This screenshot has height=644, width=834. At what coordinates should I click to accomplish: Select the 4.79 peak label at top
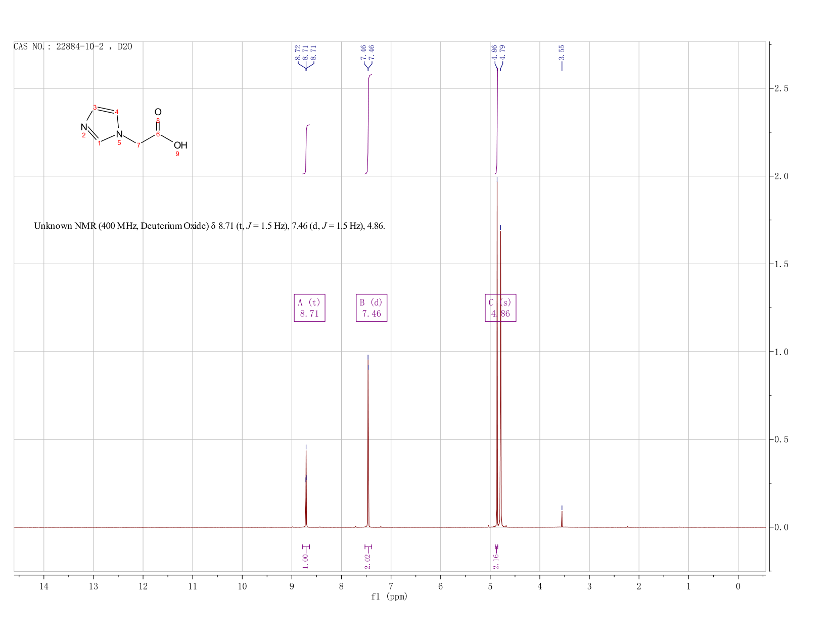(x=502, y=52)
